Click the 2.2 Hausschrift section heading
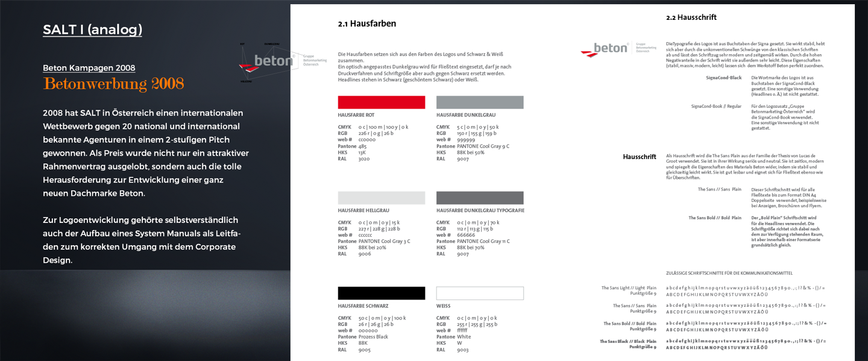Image resolution: width=868 pixels, height=361 pixels. pyautogui.click(x=691, y=17)
